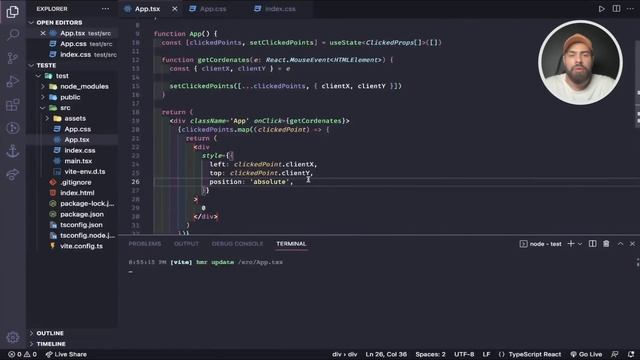Open the Run and Debug view

point(13,81)
